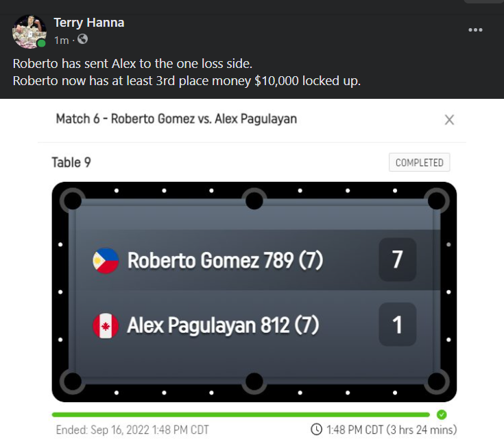
Task: Open Terry Hanna's profile name link
Action: pos(89,23)
